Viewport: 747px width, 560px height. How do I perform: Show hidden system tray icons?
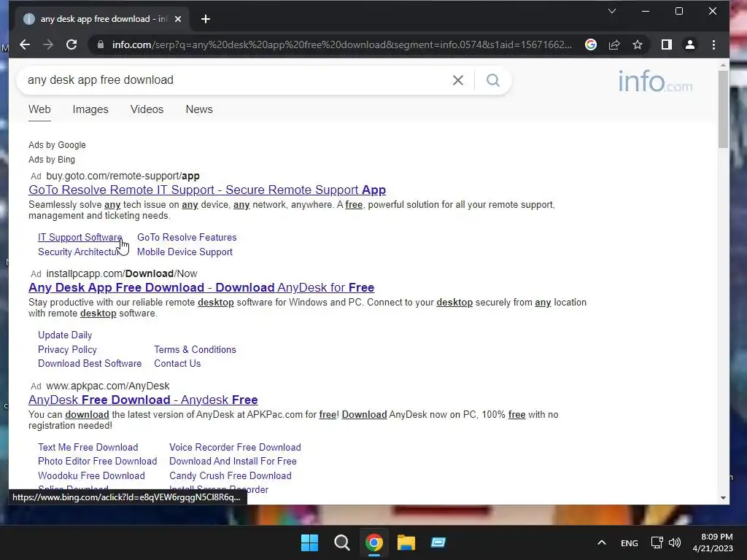[602, 542]
